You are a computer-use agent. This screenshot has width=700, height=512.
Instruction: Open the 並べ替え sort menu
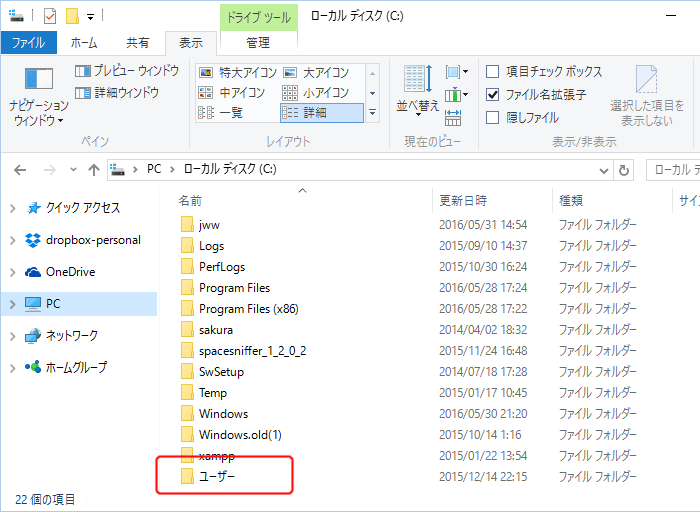(418, 92)
